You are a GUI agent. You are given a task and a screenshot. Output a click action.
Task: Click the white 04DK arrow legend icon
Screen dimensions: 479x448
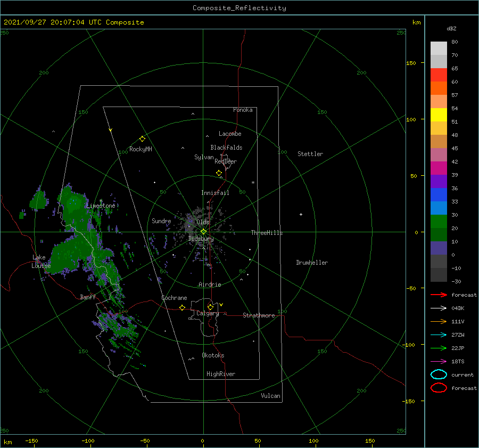[439, 308]
